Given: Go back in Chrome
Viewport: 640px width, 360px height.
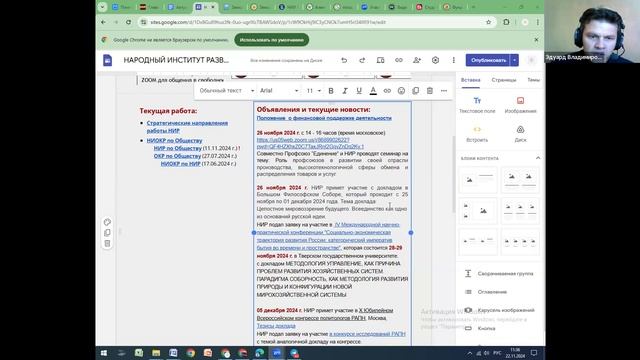Looking at the screenshot, I should pos(103,22).
